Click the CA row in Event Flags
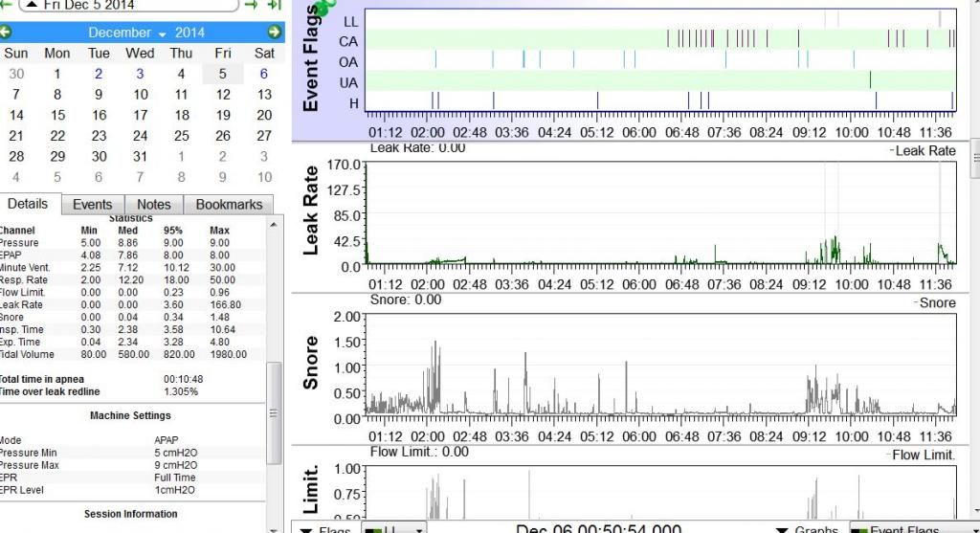 pyautogui.click(x=660, y=39)
